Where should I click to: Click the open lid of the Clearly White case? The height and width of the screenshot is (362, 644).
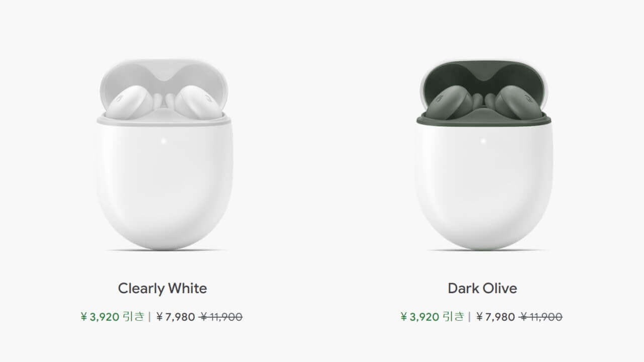tap(164, 73)
